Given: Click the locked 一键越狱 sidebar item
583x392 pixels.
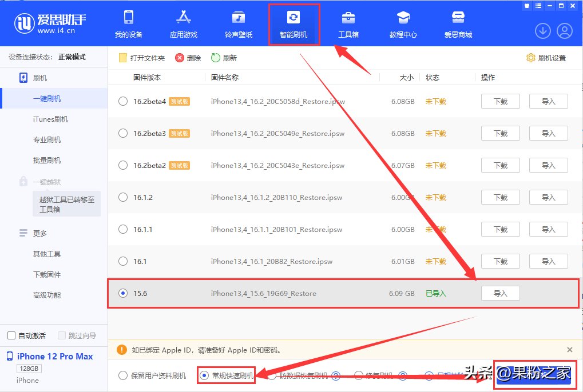Looking at the screenshot, I should click(46, 182).
